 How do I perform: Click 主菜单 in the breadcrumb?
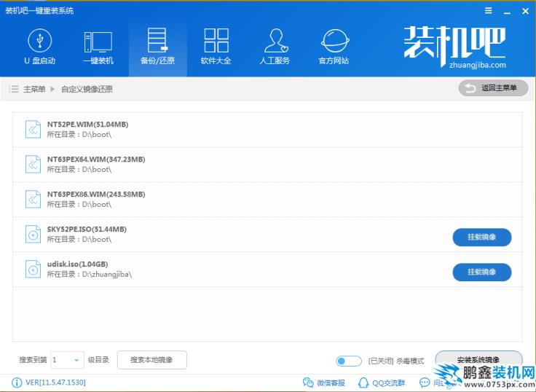click(34, 90)
